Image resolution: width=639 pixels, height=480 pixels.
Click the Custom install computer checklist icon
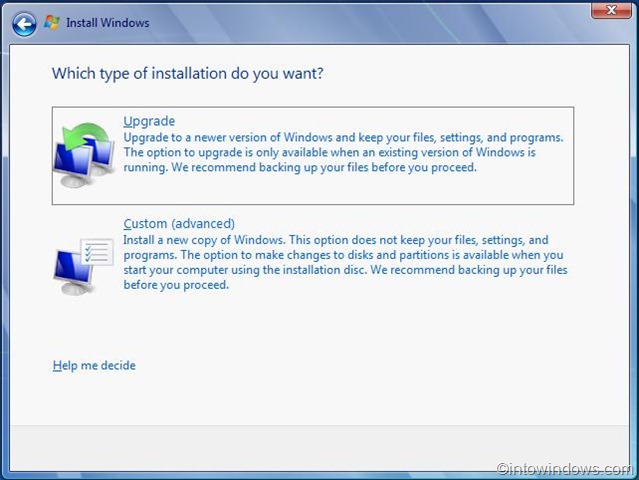coord(84,266)
